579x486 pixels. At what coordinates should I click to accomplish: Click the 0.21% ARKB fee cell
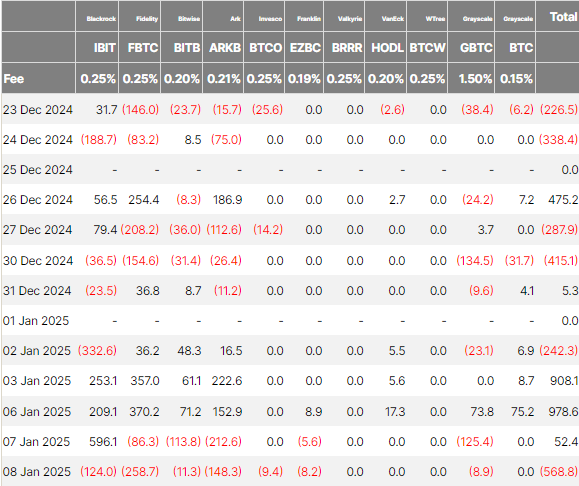[224, 79]
